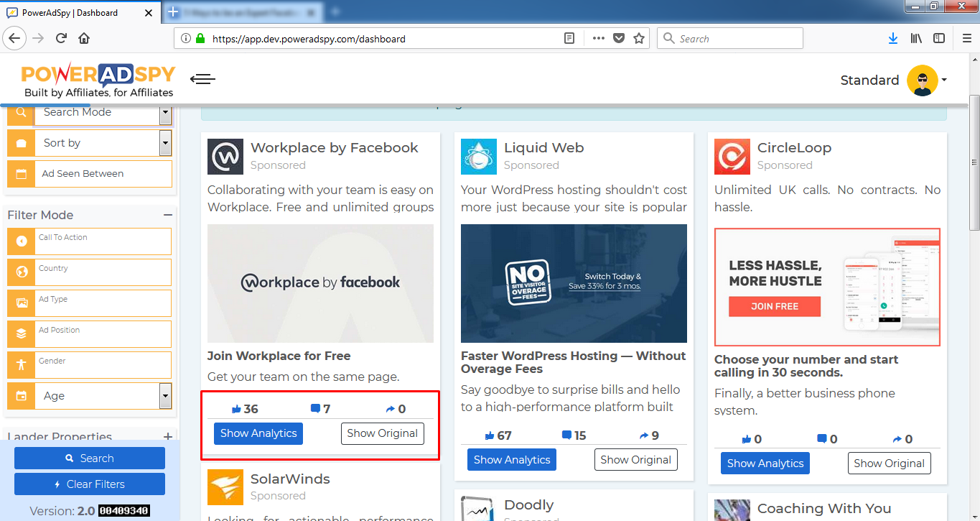
Task: Click the CircleLoop logo icon
Action: [732, 157]
